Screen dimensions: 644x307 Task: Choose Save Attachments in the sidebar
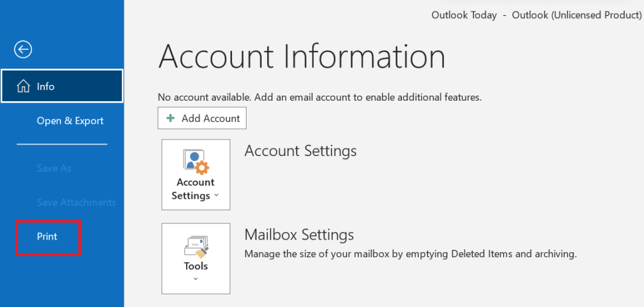coord(76,203)
